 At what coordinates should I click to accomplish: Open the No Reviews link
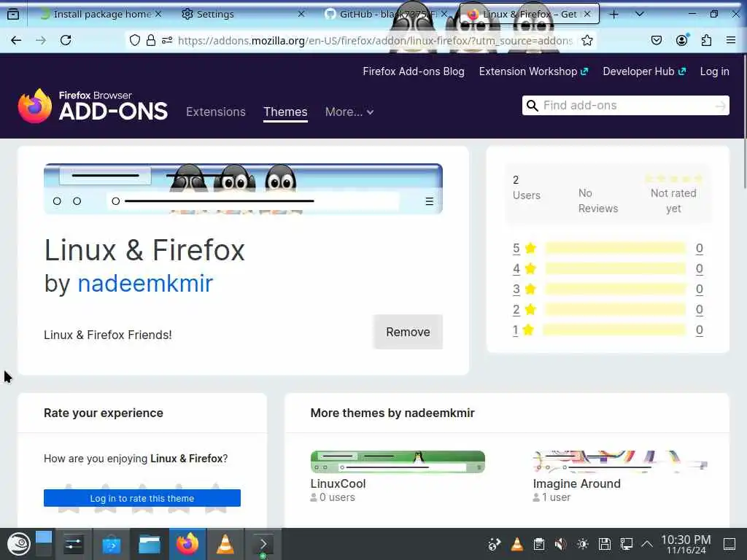point(598,201)
